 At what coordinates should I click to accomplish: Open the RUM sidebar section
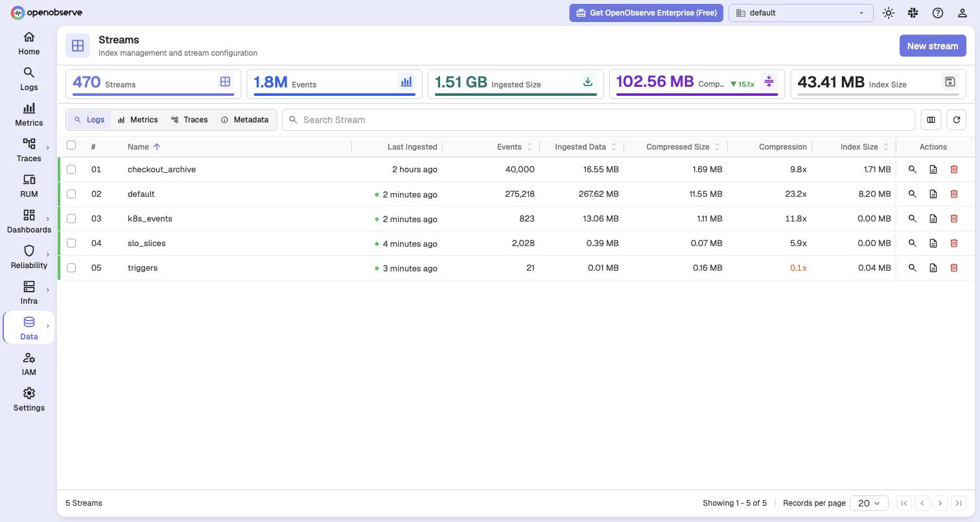point(29,186)
